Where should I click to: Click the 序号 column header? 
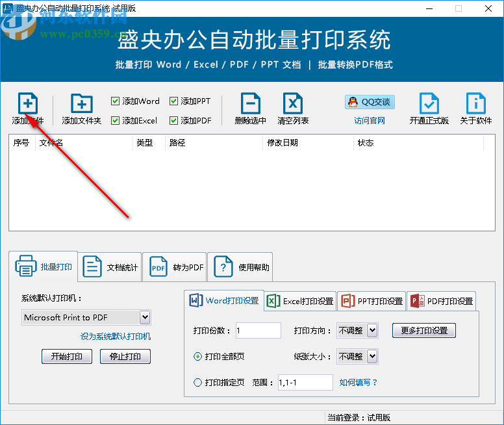tap(21, 142)
